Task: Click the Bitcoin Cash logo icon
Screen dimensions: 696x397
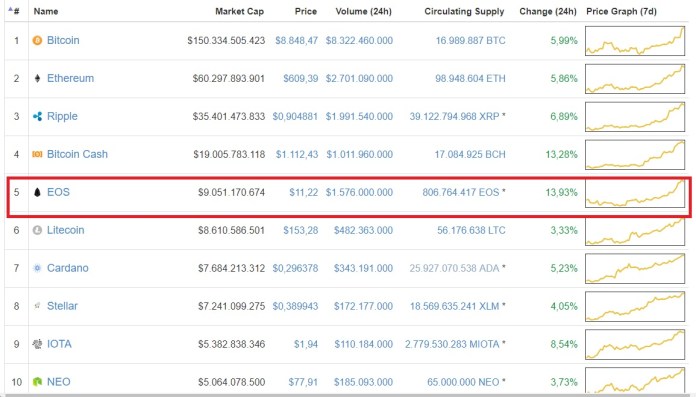Action: click(37, 154)
